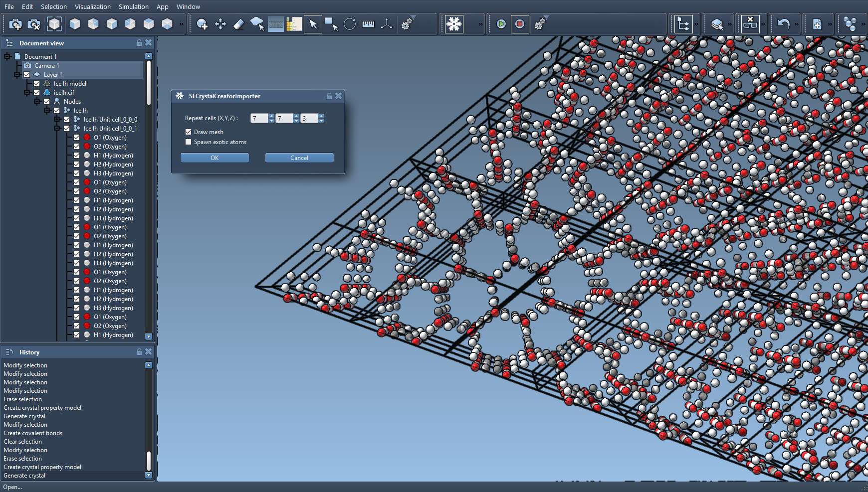Open the Visualization menu
The width and height of the screenshot is (868, 492).
click(92, 6)
